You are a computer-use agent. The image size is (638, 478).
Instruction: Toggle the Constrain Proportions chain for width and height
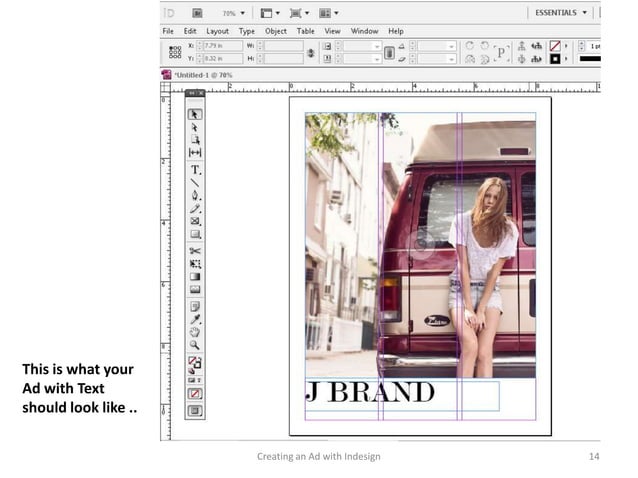tap(311, 52)
